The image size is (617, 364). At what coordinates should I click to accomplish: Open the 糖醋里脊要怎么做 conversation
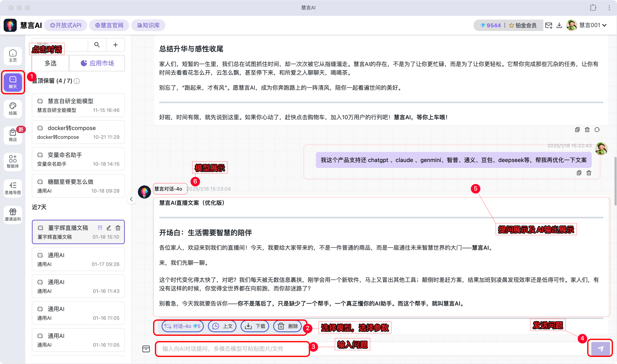point(78,186)
